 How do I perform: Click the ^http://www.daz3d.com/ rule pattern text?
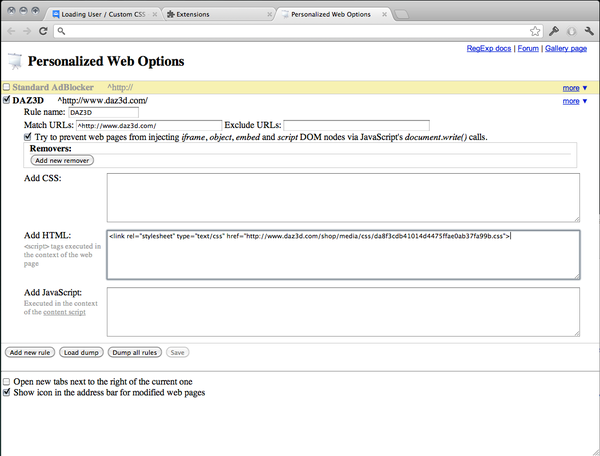pos(103,101)
